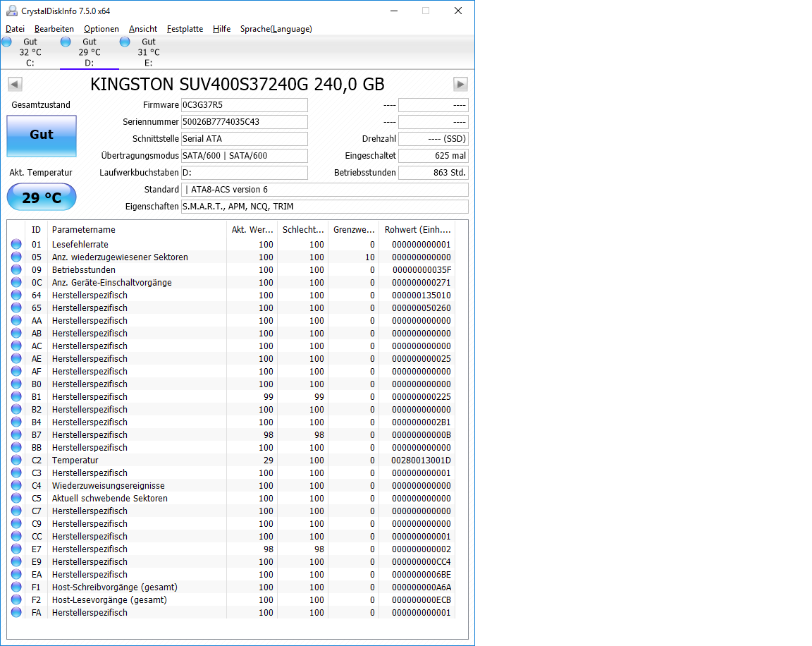Click status icon of row ID 0C
Viewport: 812px width, 646px height.
click(17, 282)
